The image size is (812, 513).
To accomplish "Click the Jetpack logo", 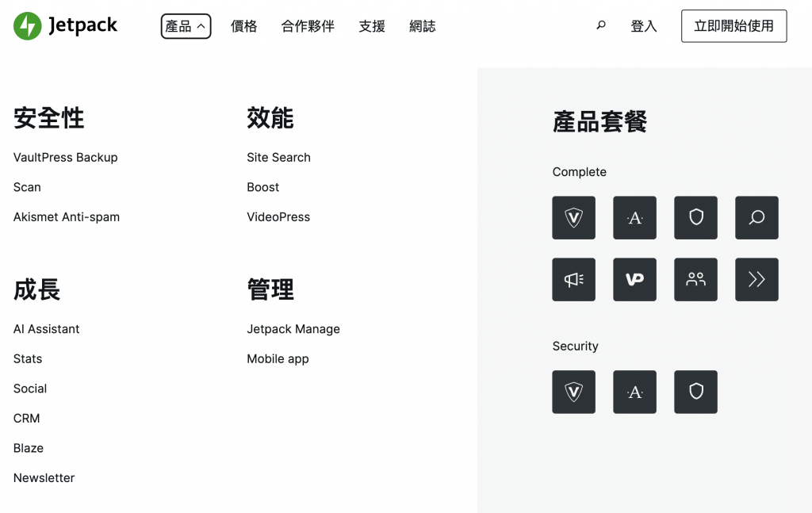I will [x=65, y=26].
